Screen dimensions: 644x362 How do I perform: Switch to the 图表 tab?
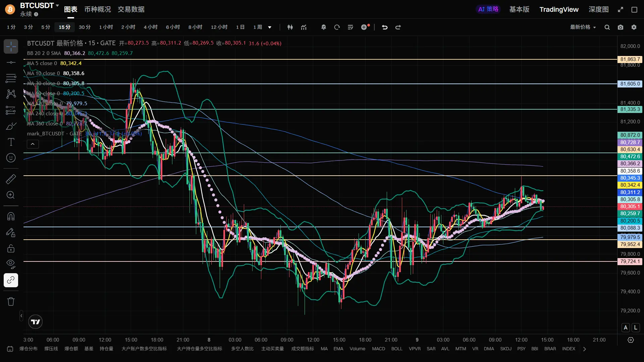tap(71, 9)
